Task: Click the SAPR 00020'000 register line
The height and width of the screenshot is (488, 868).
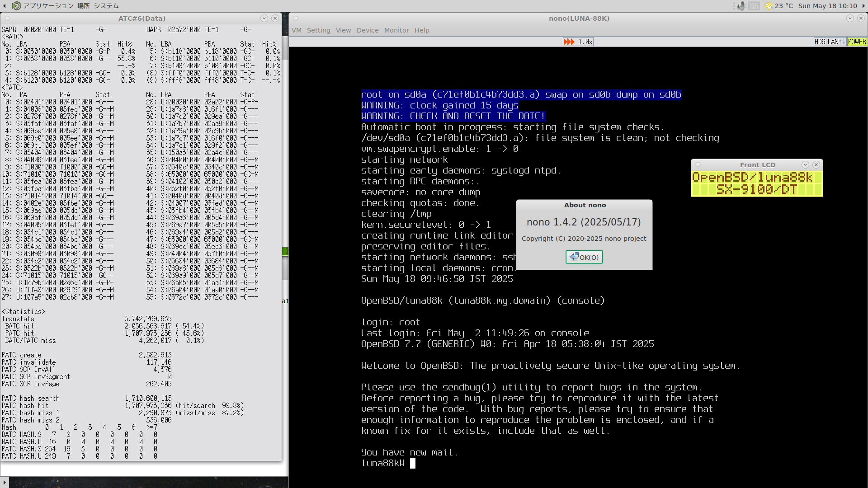Action: [54, 30]
